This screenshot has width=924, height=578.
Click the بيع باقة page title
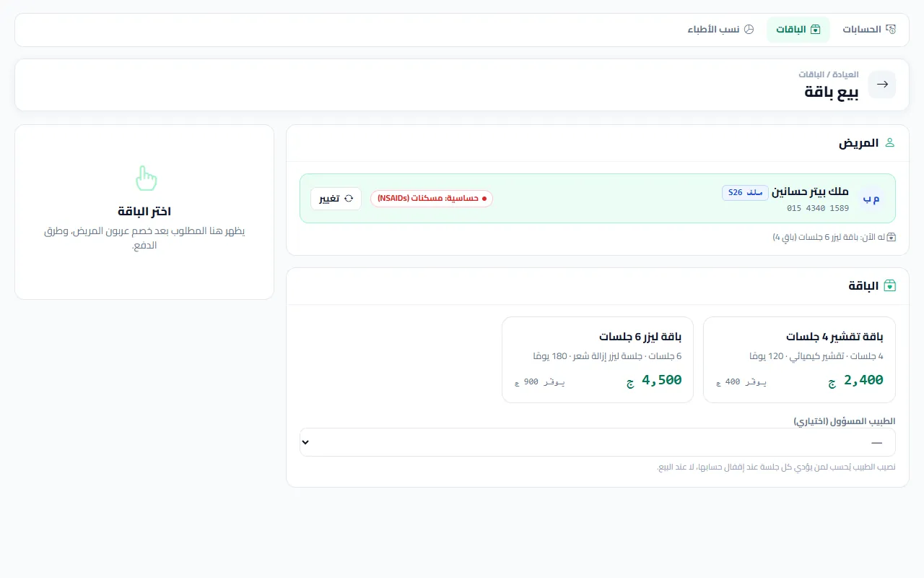pyautogui.click(x=832, y=92)
